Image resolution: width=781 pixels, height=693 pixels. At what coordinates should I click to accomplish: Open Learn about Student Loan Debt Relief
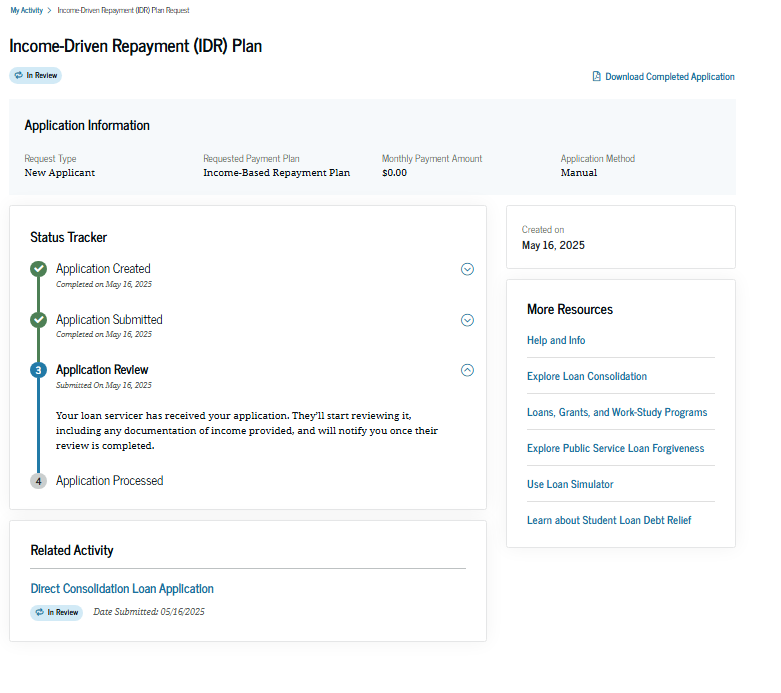(608, 521)
